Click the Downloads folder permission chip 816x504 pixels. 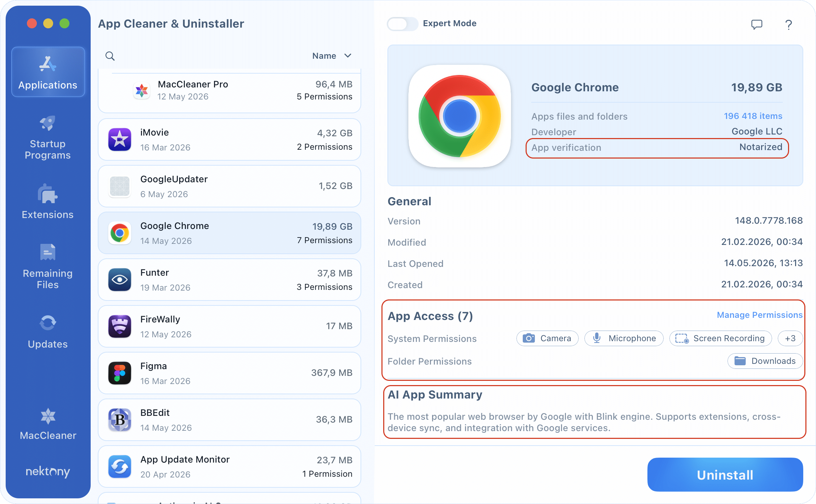click(765, 361)
